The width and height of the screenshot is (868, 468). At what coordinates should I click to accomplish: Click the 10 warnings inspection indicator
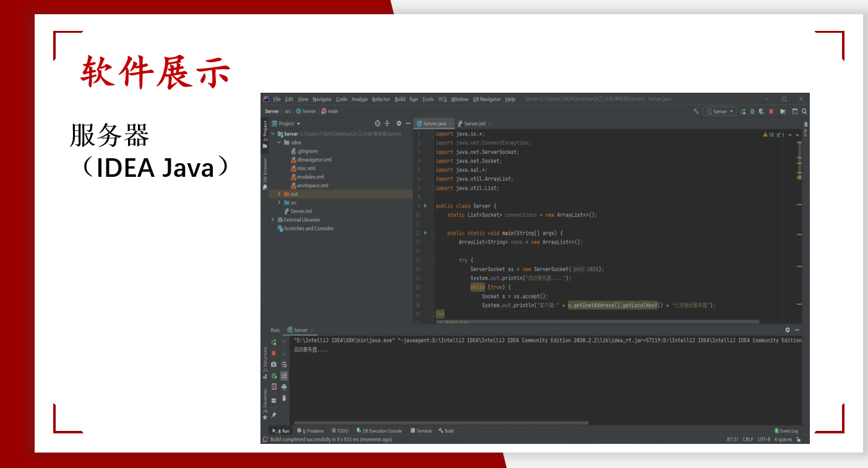tap(768, 135)
